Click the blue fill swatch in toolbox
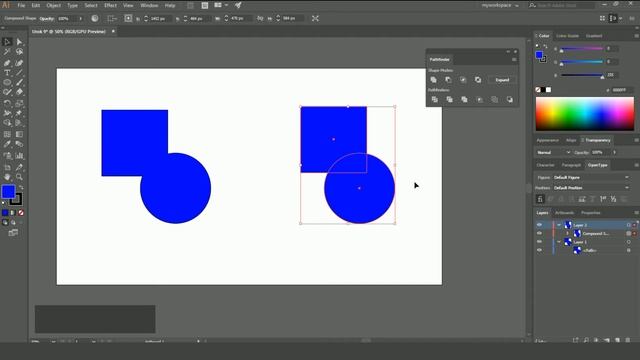The height and width of the screenshot is (360, 640). click(8, 191)
